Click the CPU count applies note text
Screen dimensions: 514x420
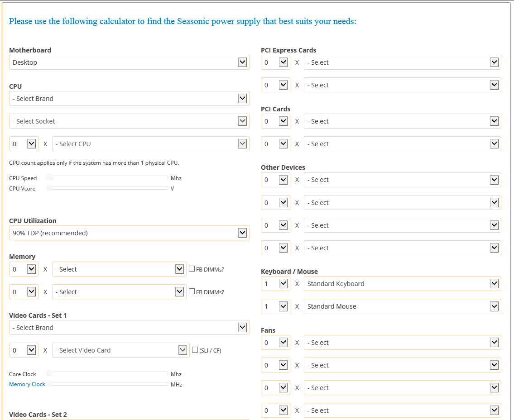click(x=94, y=163)
